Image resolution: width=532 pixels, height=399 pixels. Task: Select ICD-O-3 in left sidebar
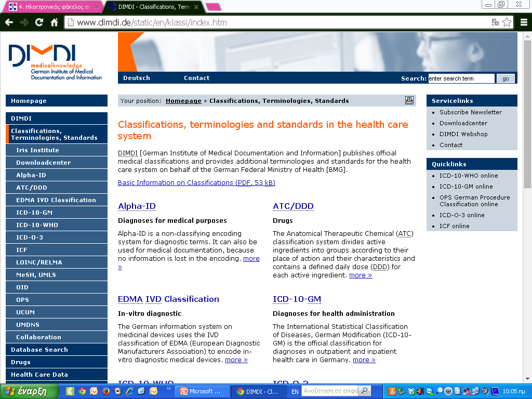pos(57,237)
